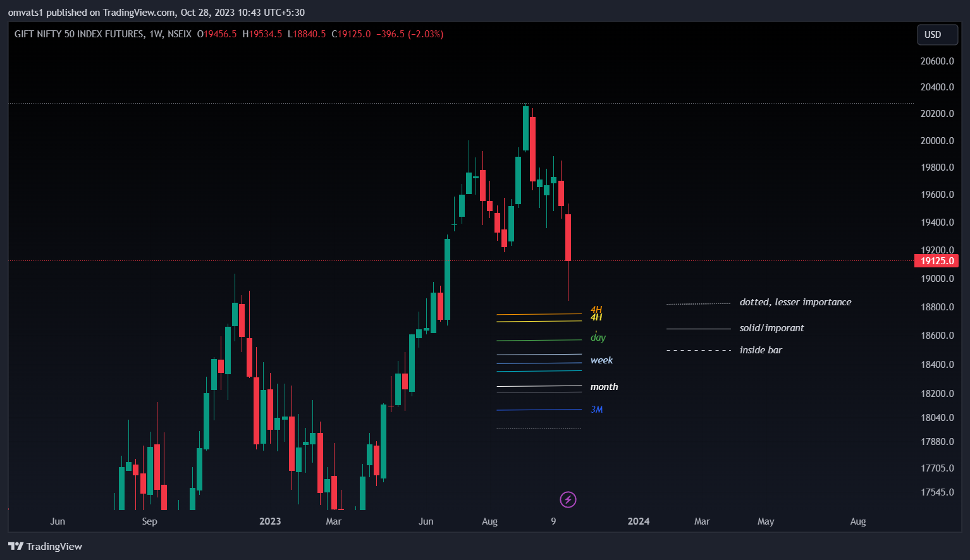Click the May label on time axis
The image size is (970, 560).
click(x=766, y=521)
